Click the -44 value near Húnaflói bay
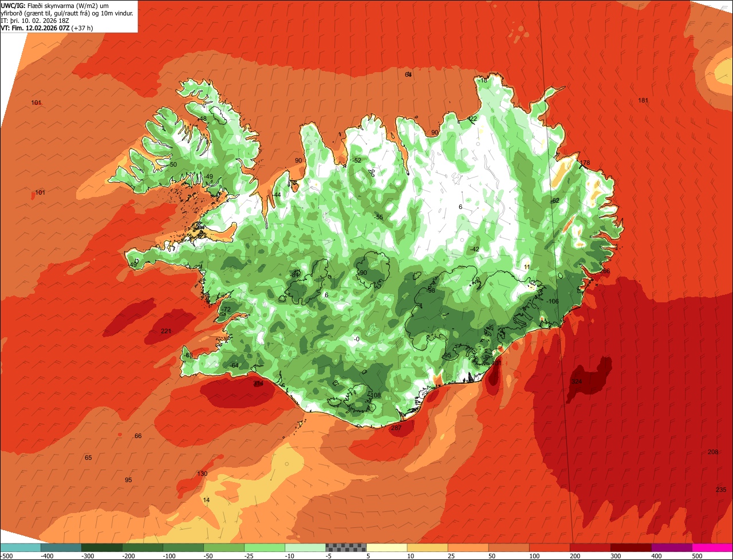This screenshot has width=733, height=560. tap(277, 195)
